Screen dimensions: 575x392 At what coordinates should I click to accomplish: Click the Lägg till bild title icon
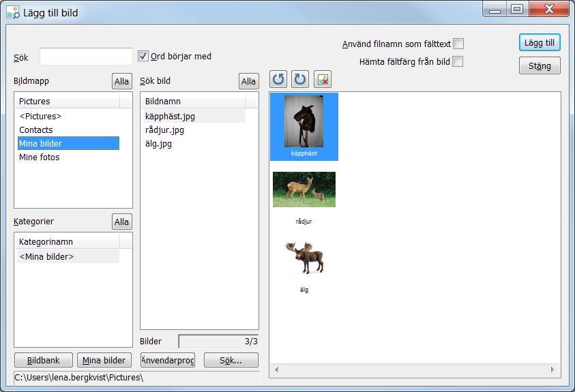pyautogui.click(x=13, y=12)
